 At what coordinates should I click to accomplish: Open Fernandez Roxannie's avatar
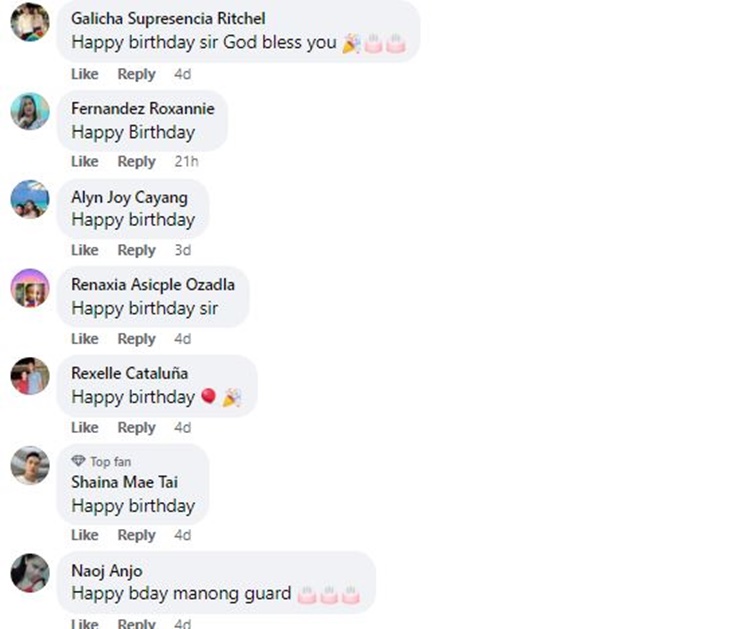pos(30,111)
